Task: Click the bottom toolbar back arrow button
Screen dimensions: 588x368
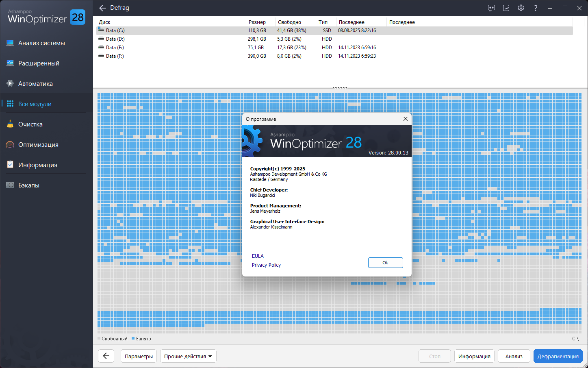Action: [106, 356]
